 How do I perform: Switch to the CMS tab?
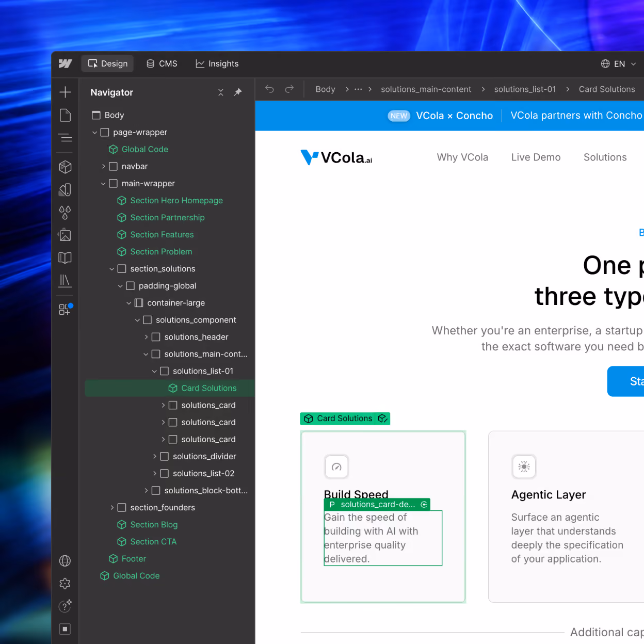click(x=162, y=63)
